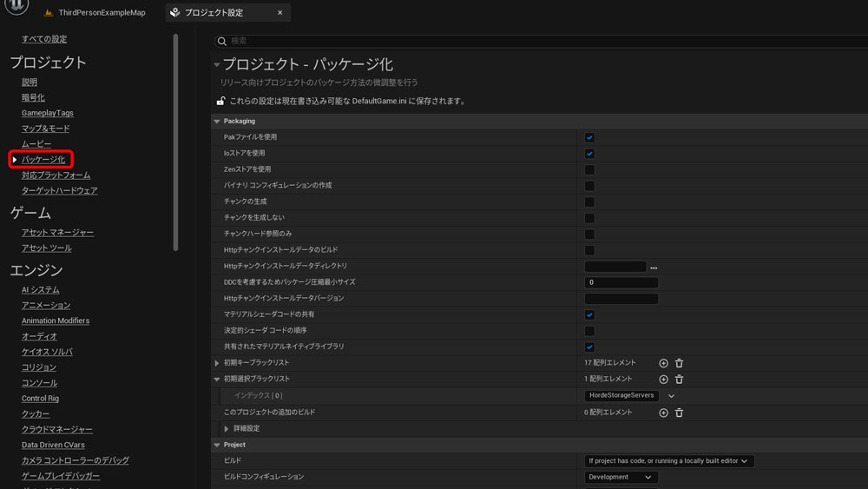868x489 pixels.
Task: Open the 対応プラットフォーム settings page
Action: point(56,175)
